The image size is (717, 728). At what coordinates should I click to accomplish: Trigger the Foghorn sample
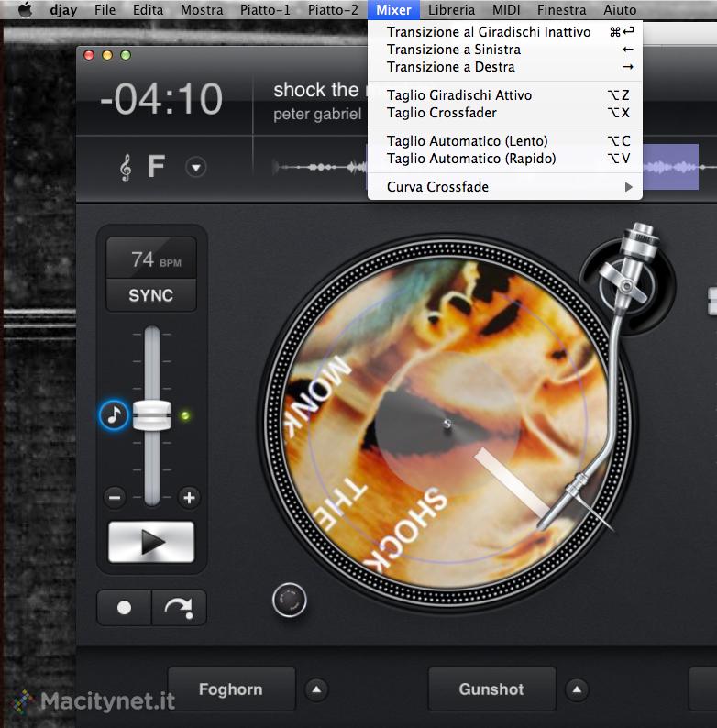(231, 689)
